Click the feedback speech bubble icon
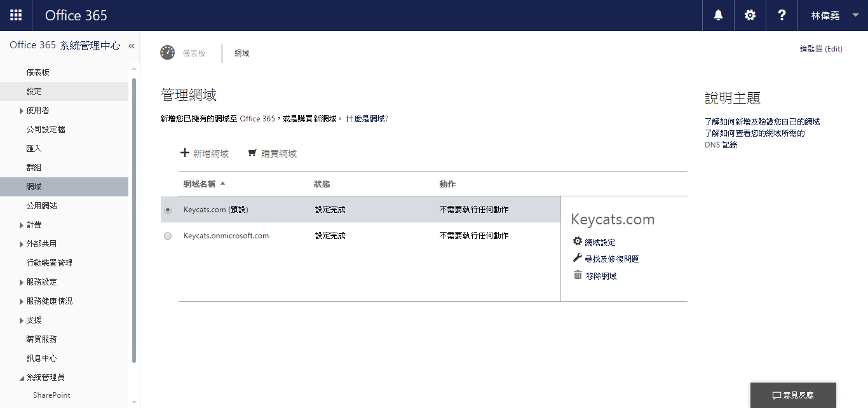This screenshot has width=868, height=408. coord(776,395)
